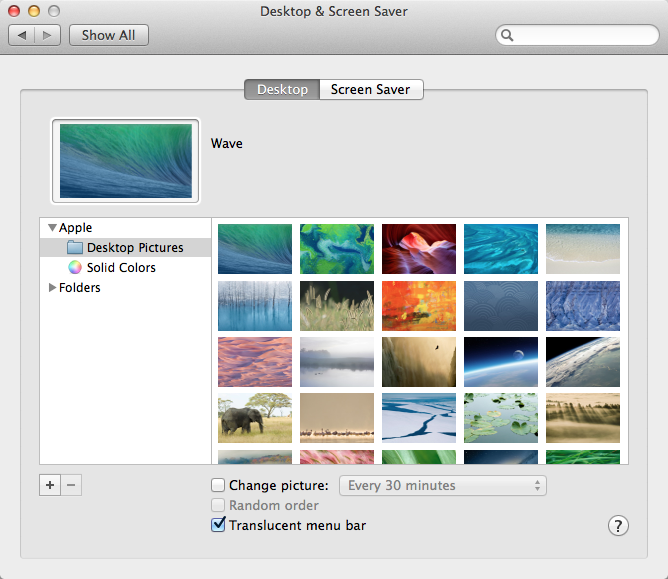Choose the sandy beach shoreline wallpaper

583,249
